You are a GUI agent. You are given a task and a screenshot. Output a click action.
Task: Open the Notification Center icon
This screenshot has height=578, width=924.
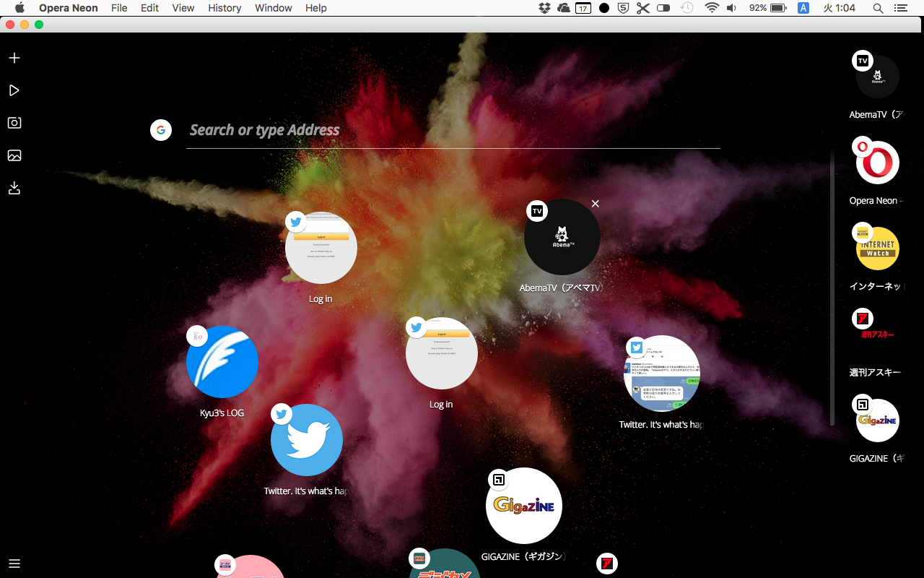(900, 8)
